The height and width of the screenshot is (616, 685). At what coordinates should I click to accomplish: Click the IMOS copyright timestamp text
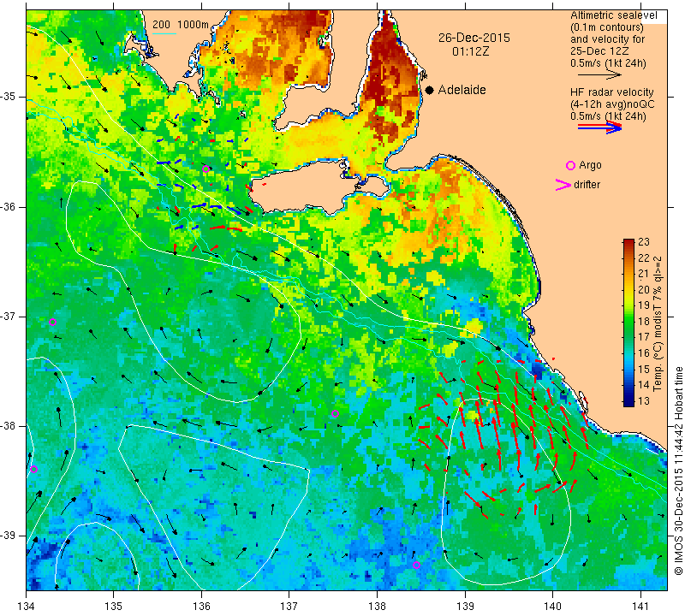tap(678, 471)
